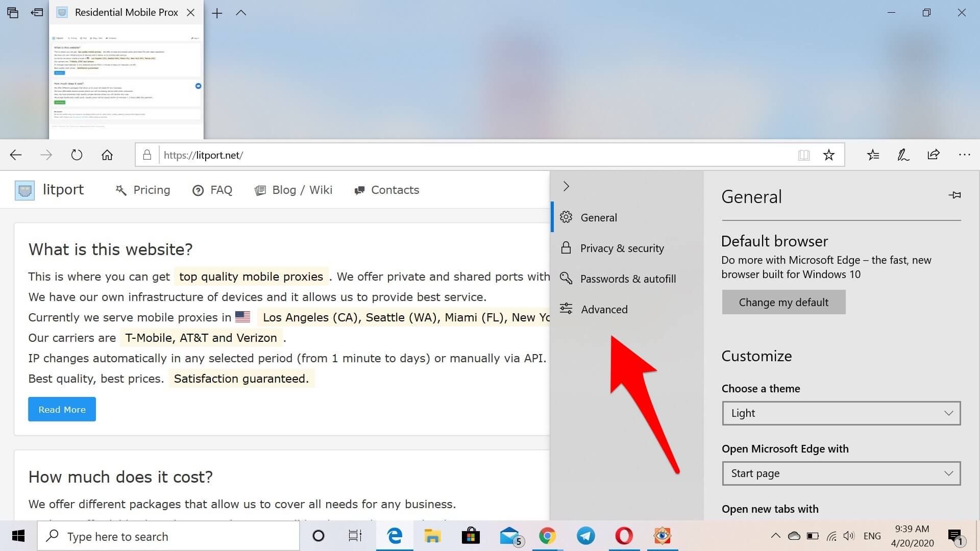The image size is (980, 551).
Task: Open 'Open Microsoft Edge with' dropdown
Action: [x=841, y=473]
